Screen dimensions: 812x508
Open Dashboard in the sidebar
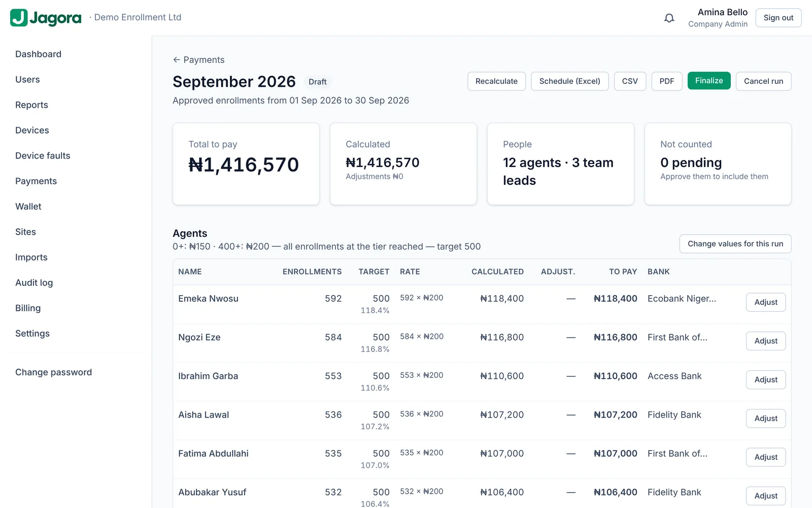pyautogui.click(x=38, y=54)
